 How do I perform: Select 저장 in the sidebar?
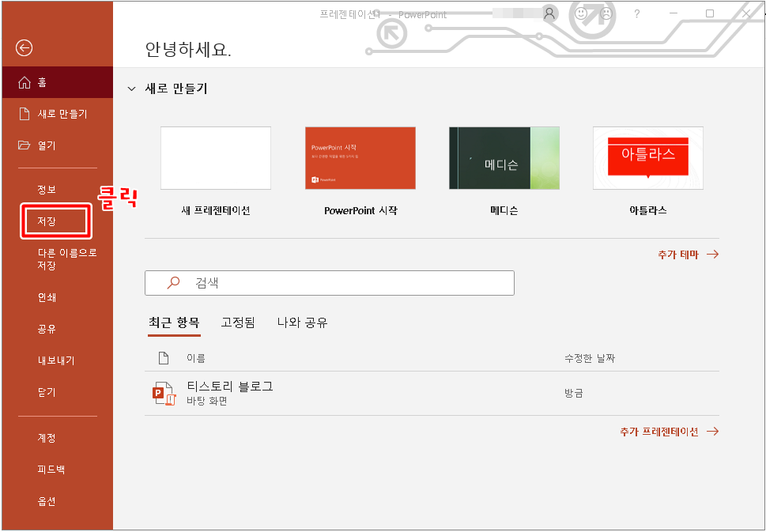pos(47,221)
